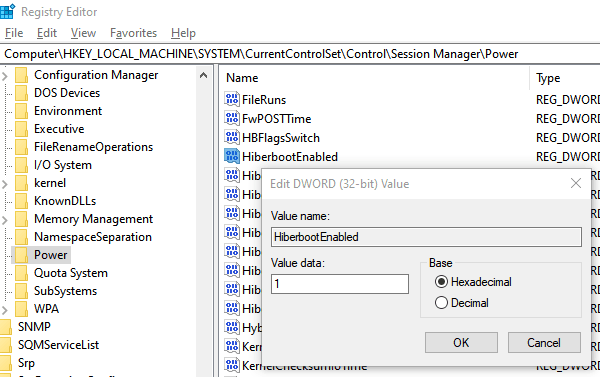
Task: Click the Configuration Manager folder icon
Action: (x=21, y=75)
